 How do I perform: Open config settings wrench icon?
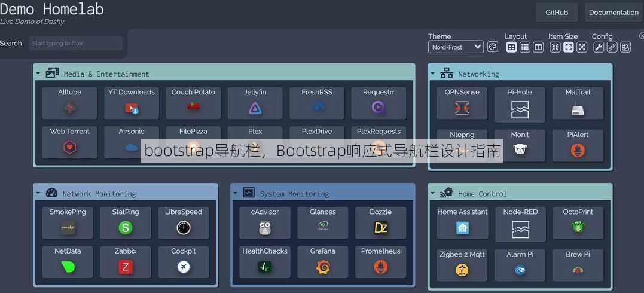tap(599, 47)
